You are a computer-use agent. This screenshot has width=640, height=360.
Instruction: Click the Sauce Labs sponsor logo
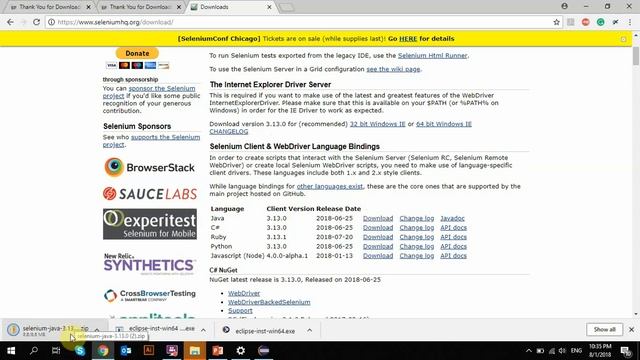(149, 194)
